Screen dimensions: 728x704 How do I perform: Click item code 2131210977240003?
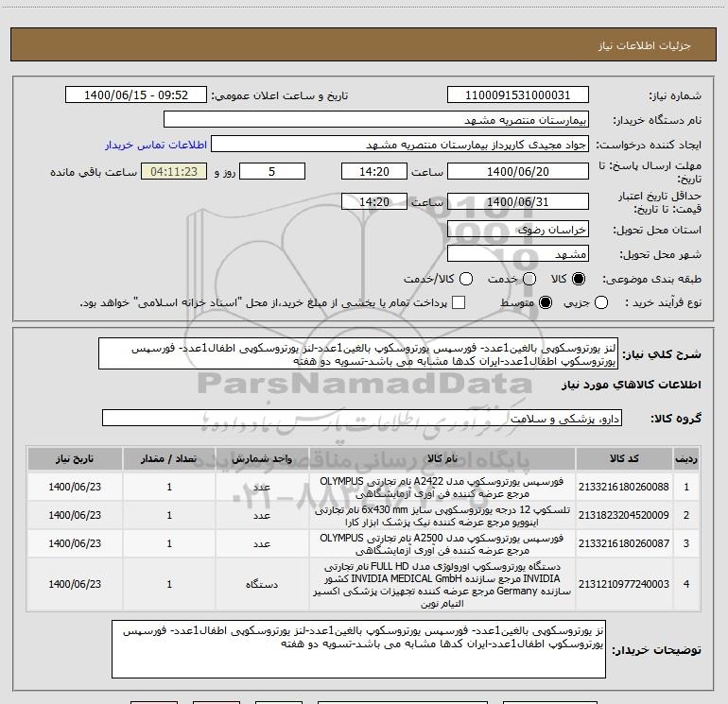[624, 584]
